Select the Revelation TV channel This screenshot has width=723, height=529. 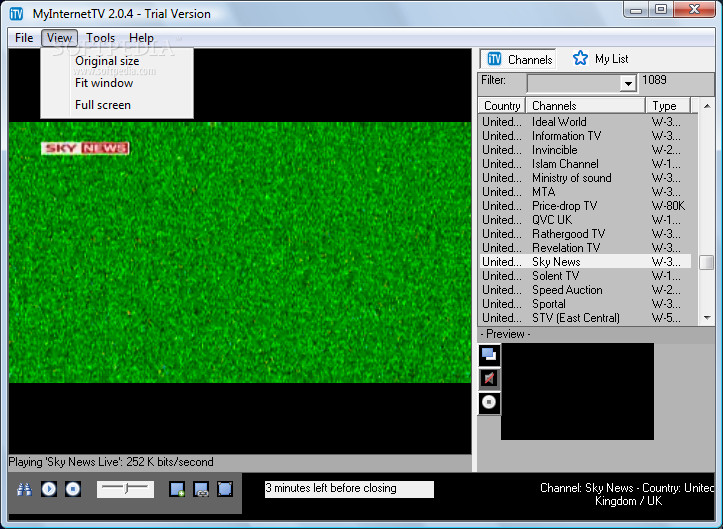[x=586, y=248]
